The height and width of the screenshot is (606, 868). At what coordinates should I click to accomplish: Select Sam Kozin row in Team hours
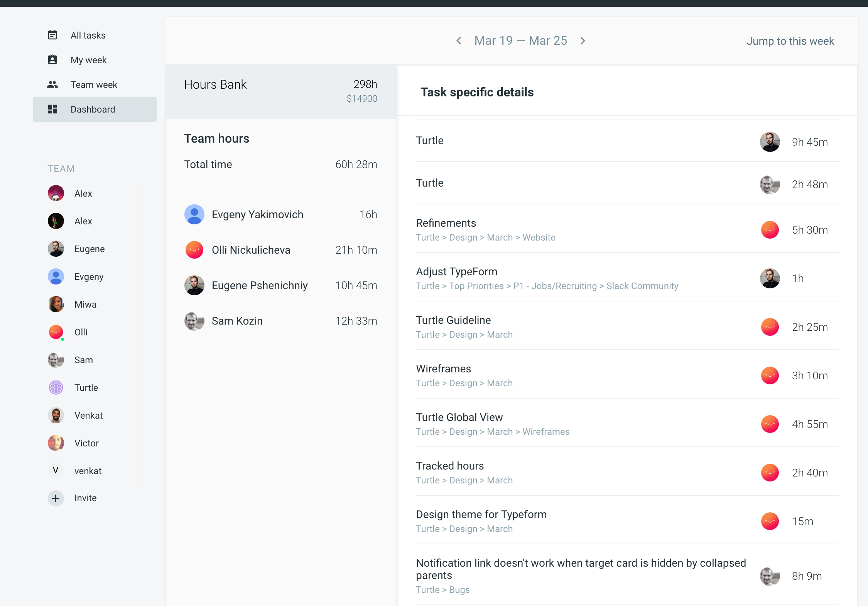click(x=237, y=321)
